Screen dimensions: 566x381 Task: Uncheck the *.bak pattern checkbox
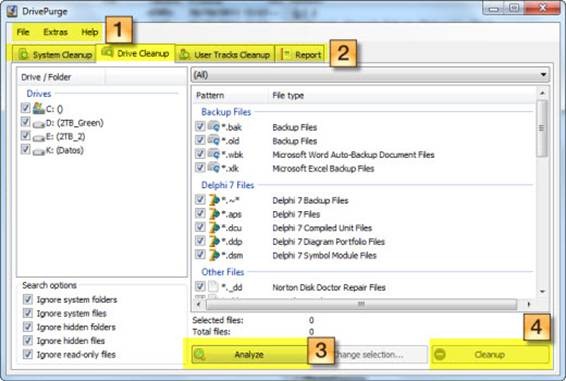pos(200,126)
